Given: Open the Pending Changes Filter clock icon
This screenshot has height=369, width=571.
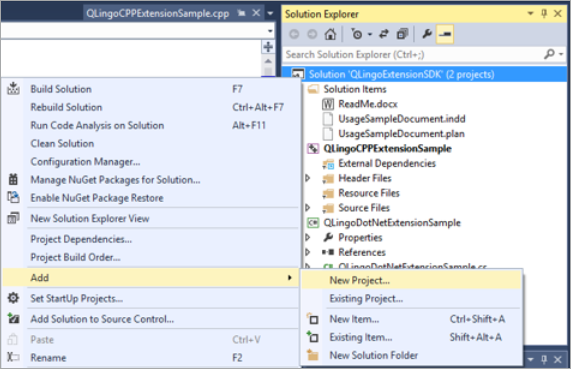Looking at the screenshot, I should point(357,34).
